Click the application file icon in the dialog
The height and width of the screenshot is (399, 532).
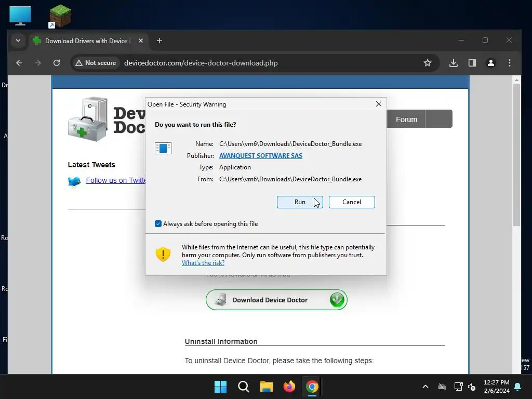coord(163,148)
